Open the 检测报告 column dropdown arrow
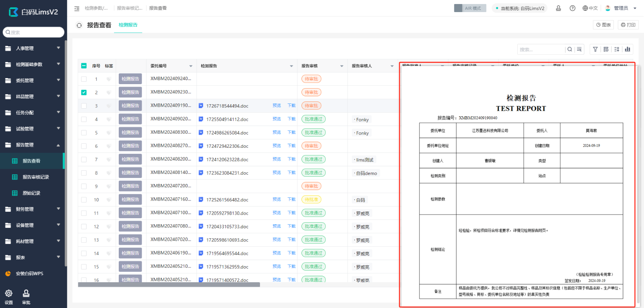Viewport: 644px width, 308px height. pyautogui.click(x=291, y=66)
